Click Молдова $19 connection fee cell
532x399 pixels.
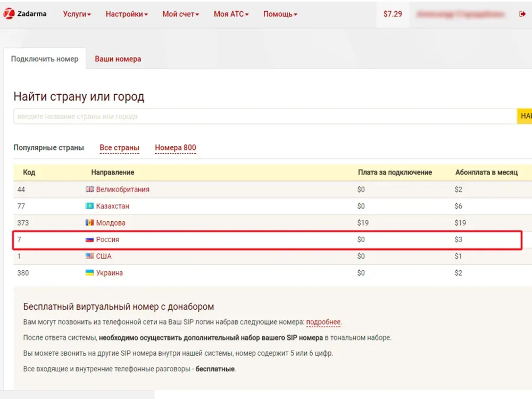coord(363,223)
